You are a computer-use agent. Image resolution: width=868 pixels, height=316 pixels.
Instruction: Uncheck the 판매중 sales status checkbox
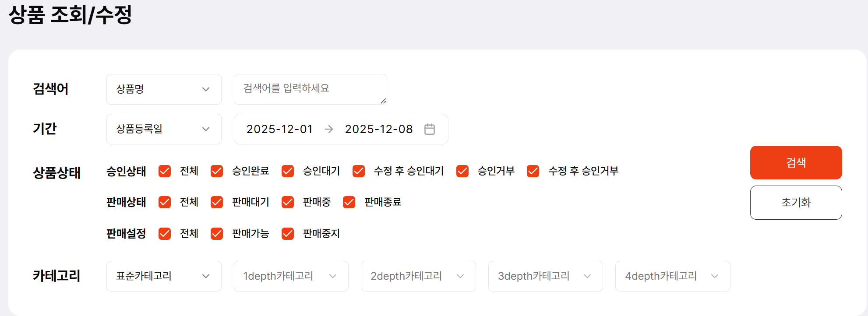point(288,202)
